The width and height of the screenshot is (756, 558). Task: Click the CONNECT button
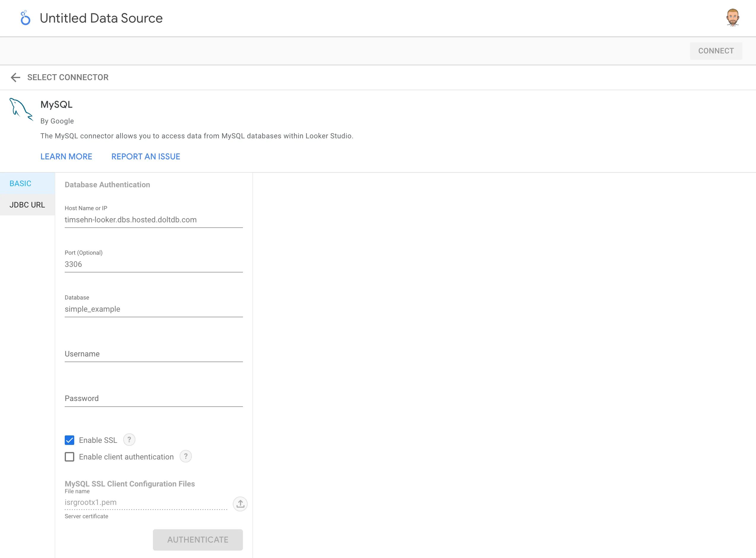716,51
